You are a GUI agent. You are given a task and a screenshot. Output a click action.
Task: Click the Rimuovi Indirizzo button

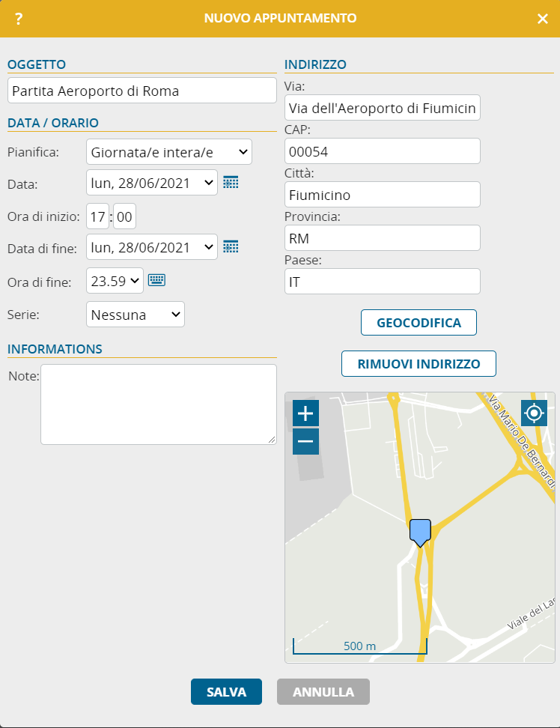coord(419,364)
